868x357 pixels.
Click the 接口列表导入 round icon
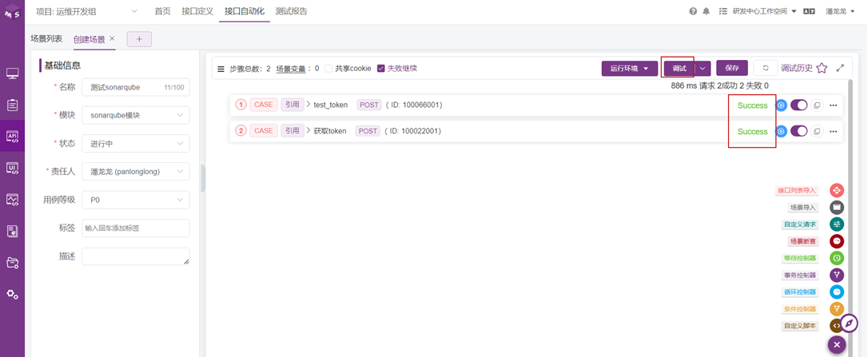point(837,190)
